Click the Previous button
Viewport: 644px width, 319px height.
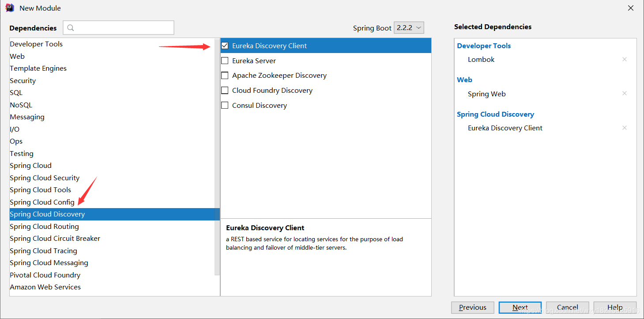pyautogui.click(x=472, y=308)
